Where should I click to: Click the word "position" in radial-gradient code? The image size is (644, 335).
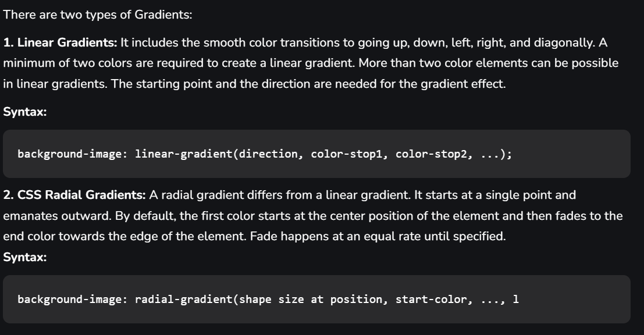(x=356, y=300)
